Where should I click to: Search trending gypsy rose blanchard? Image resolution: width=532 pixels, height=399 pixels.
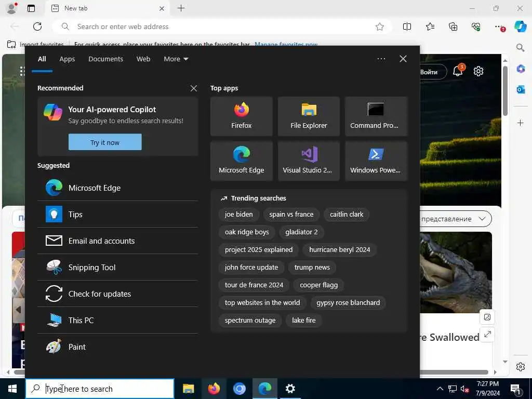click(x=348, y=303)
